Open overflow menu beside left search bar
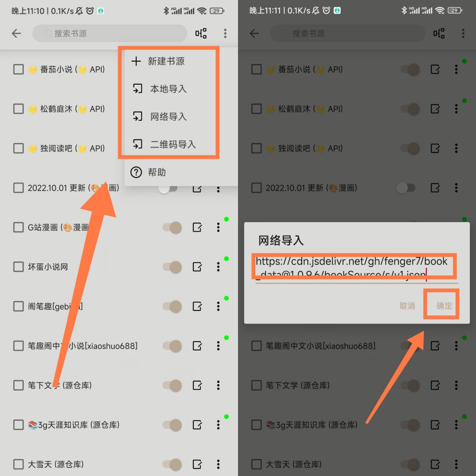This screenshot has height=476, width=476. 225,33
